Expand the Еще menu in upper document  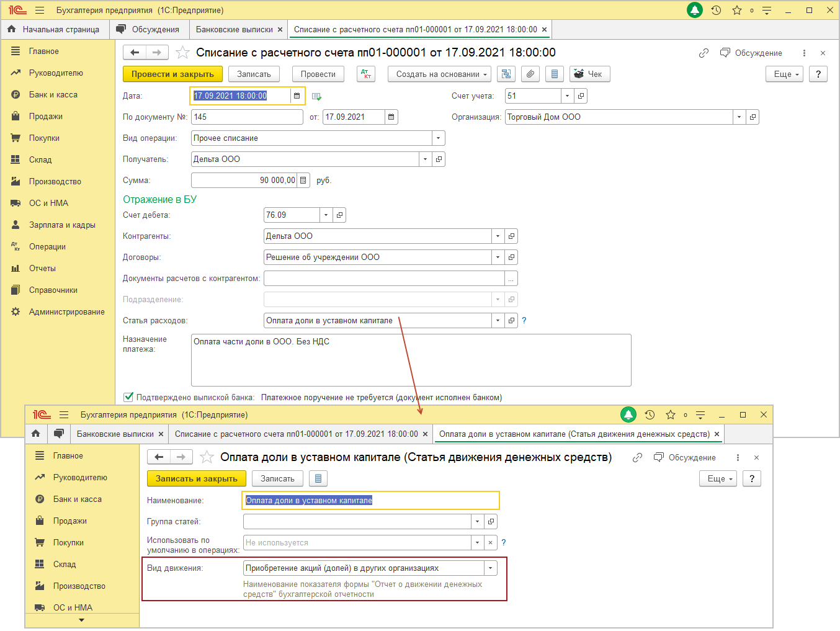coord(785,74)
